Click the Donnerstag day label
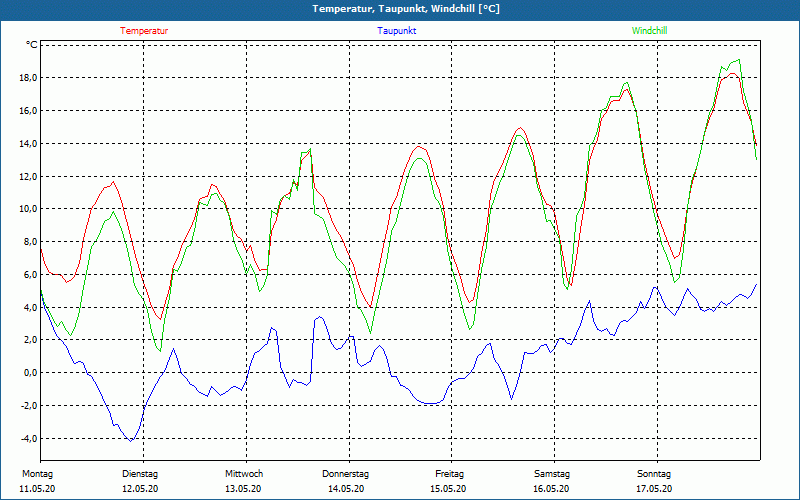This screenshot has height=500, width=800. tap(346, 474)
